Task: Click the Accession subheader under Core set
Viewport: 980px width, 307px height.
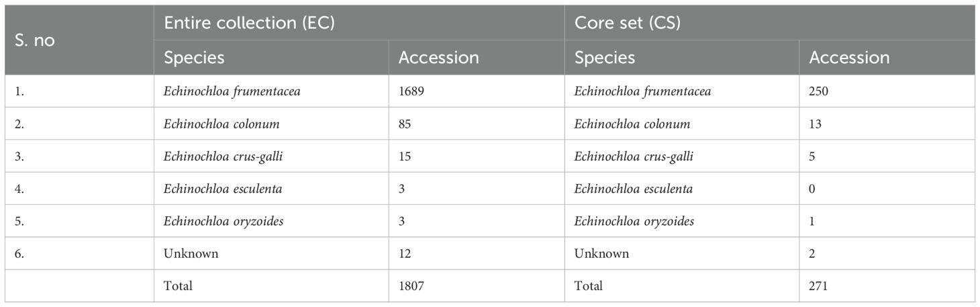Action: (x=849, y=58)
